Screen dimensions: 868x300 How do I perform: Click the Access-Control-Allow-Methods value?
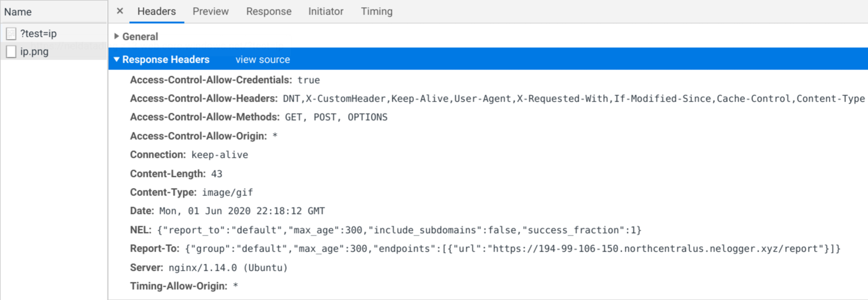[x=336, y=117]
